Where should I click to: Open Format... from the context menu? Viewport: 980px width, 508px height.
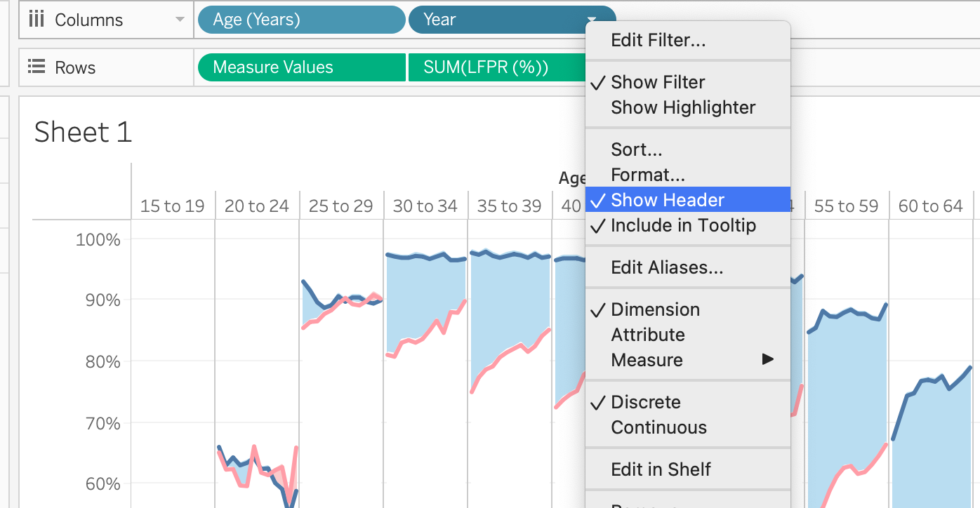tap(647, 175)
